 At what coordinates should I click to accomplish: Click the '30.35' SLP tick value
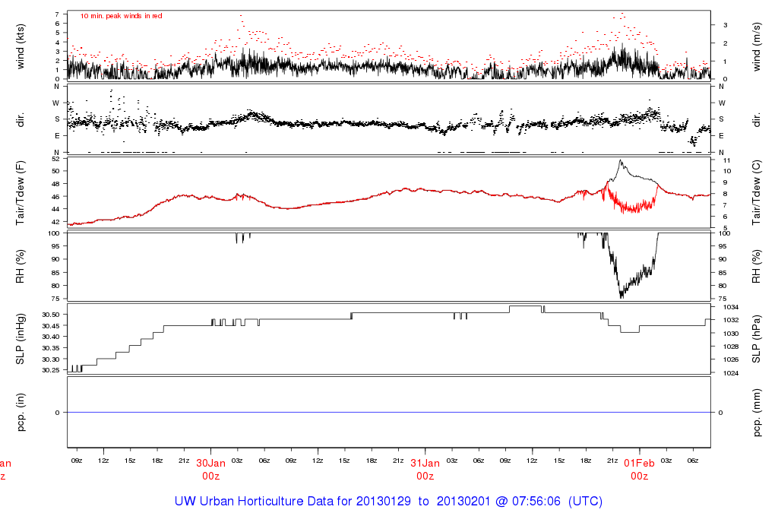[x=51, y=348]
